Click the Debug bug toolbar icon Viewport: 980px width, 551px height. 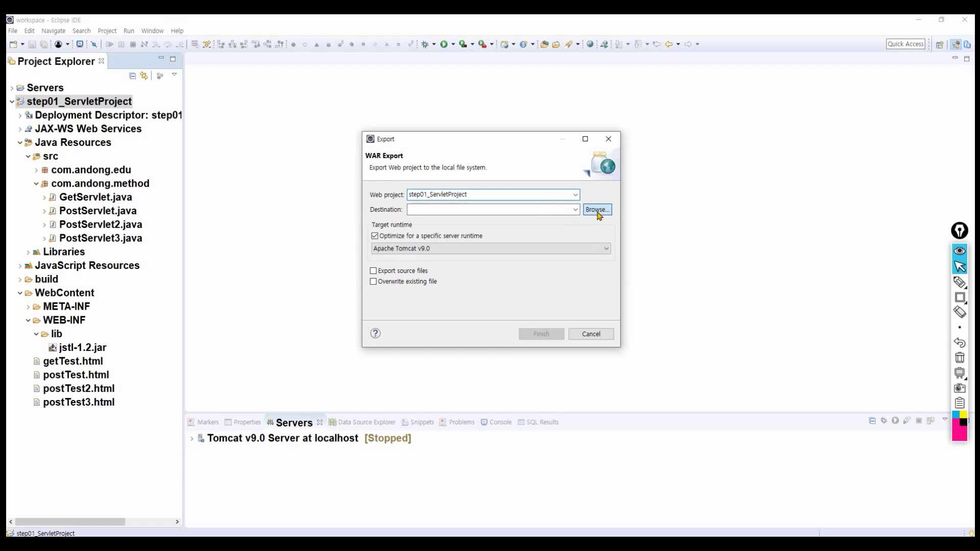425,44
